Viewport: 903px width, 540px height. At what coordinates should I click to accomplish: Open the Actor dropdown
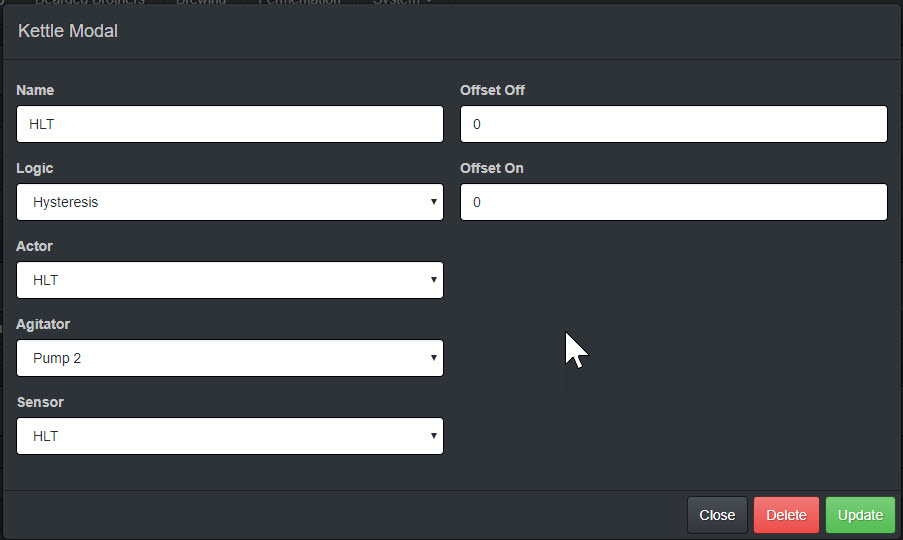tap(230, 280)
